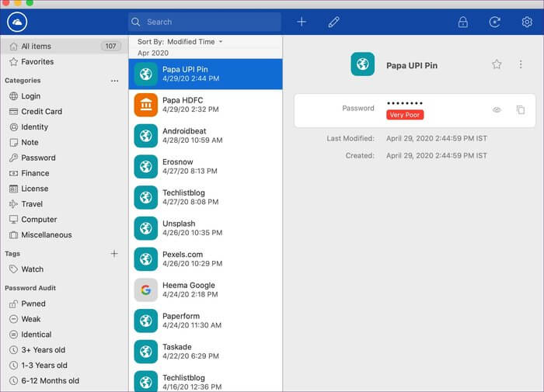
Task: Select Paperform list item
Action: coord(205,321)
